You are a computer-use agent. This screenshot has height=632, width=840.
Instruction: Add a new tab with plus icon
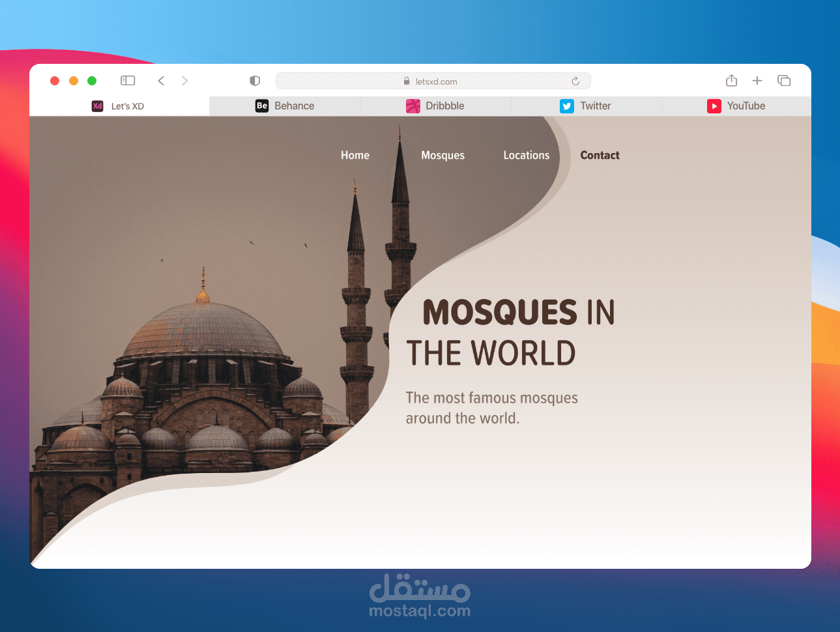[x=757, y=81]
